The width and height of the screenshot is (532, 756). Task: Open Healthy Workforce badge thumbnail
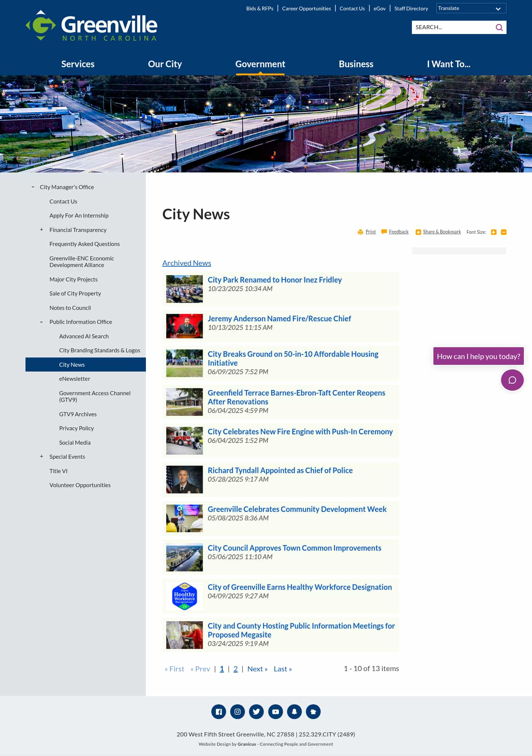pyautogui.click(x=184, y=596)
